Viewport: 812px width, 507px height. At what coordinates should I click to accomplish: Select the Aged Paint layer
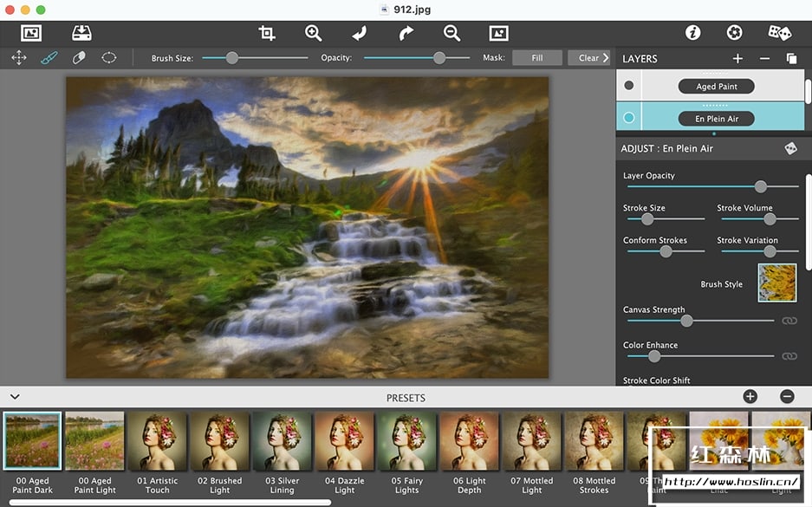tap(717, 86)
